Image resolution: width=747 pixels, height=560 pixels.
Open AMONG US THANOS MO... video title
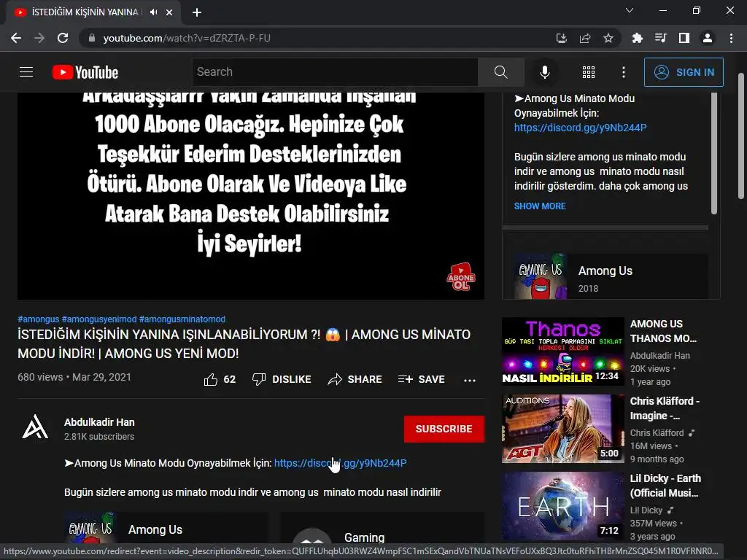(x=663, y=331)
